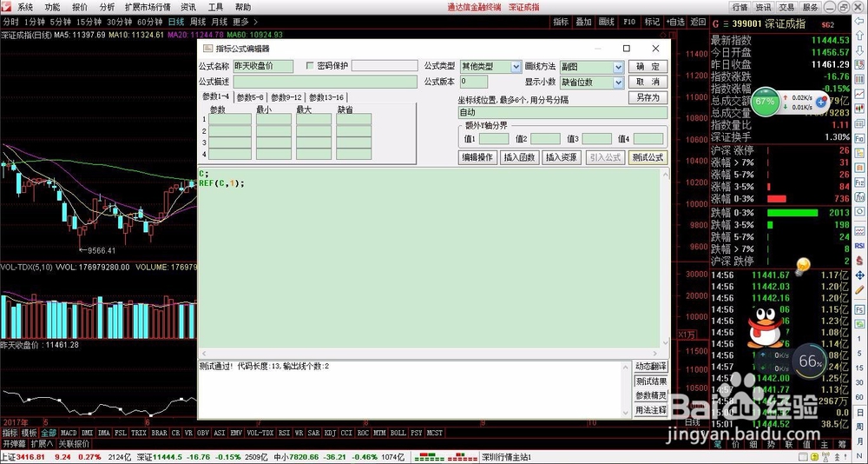868x464 pixels.
Task: Toggle the 密码保护 checkbox
Action: click(310, 66)
